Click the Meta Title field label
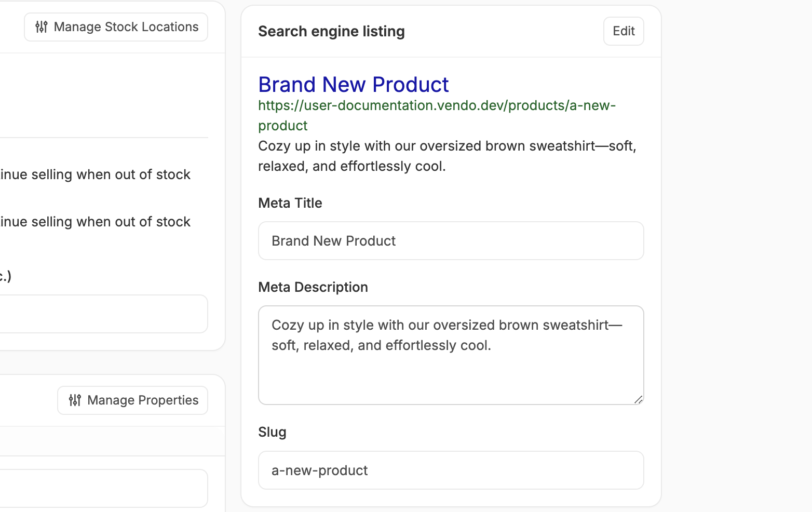 tap(290, 203)
